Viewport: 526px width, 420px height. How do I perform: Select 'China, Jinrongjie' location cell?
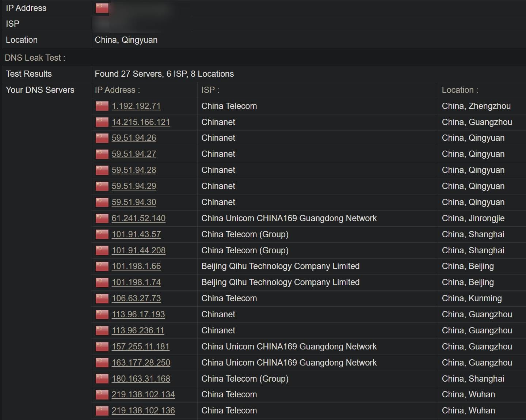pyautogui.click(x=473, y=218)
